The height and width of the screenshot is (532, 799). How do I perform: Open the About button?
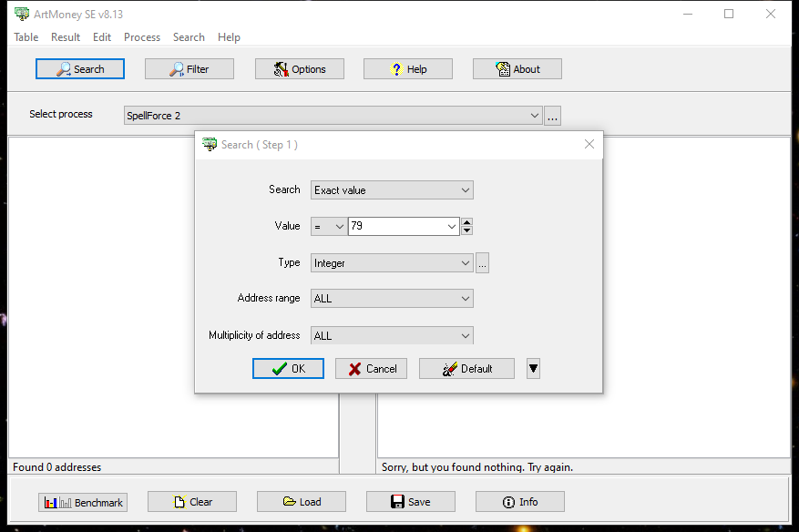click(x=517, y=69)
